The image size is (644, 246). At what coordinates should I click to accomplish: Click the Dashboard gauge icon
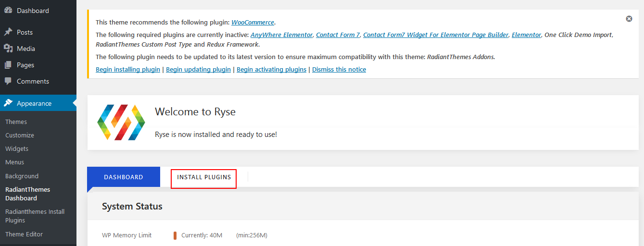click(8, 11)
